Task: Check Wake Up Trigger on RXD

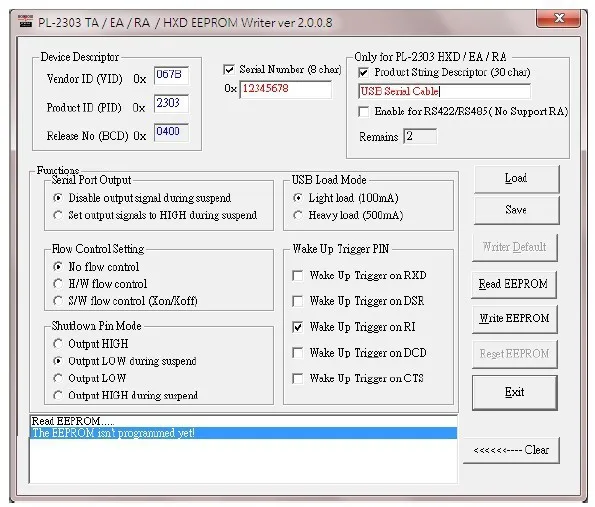Action: [x=298, y=276]
